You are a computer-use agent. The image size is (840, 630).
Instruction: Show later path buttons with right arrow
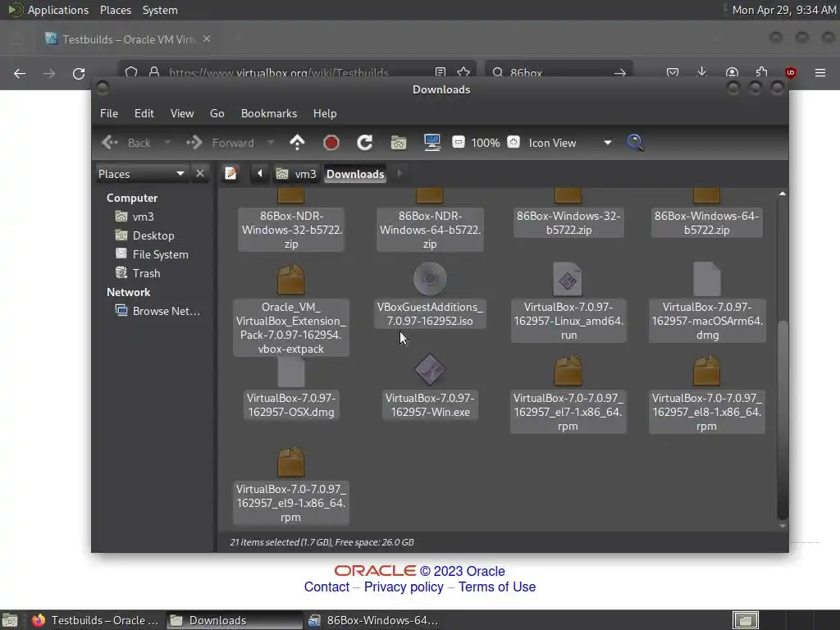(399, 174)
